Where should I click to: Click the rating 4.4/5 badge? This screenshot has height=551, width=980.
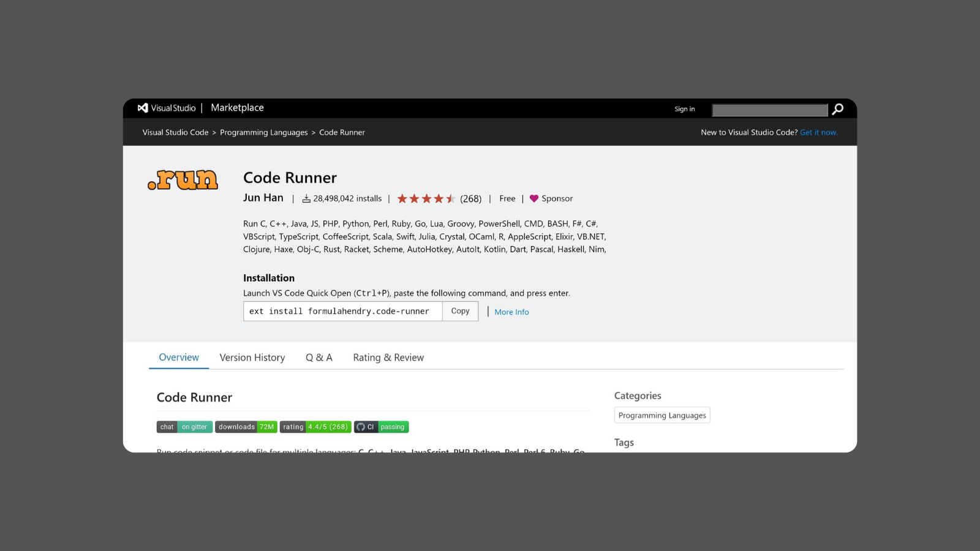315,427
